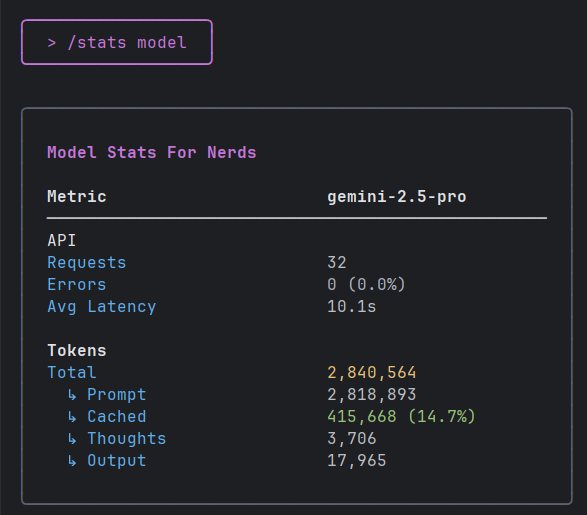587x515 pixels.
Task: Click the green cached value 415,668
Action: [x=362, y=417]
